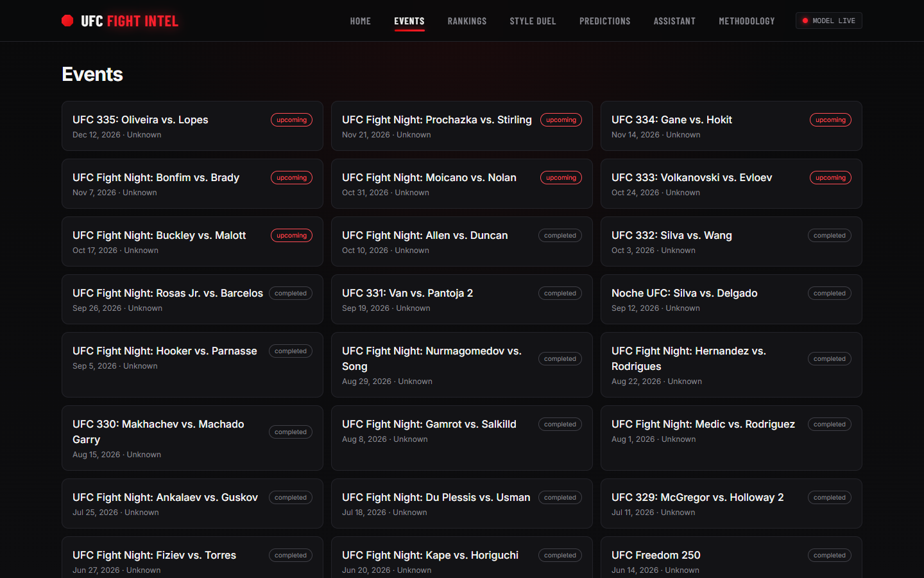Open Noche UFC: Silva vs. Delgado
Screen dimensions: 924x578
[x=732, y=299]
